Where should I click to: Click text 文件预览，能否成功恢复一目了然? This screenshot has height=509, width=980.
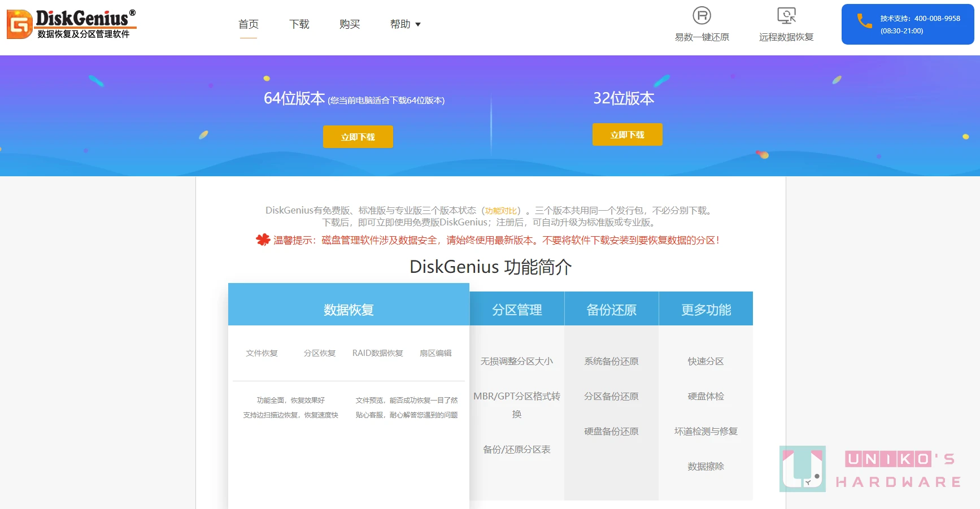407,400
